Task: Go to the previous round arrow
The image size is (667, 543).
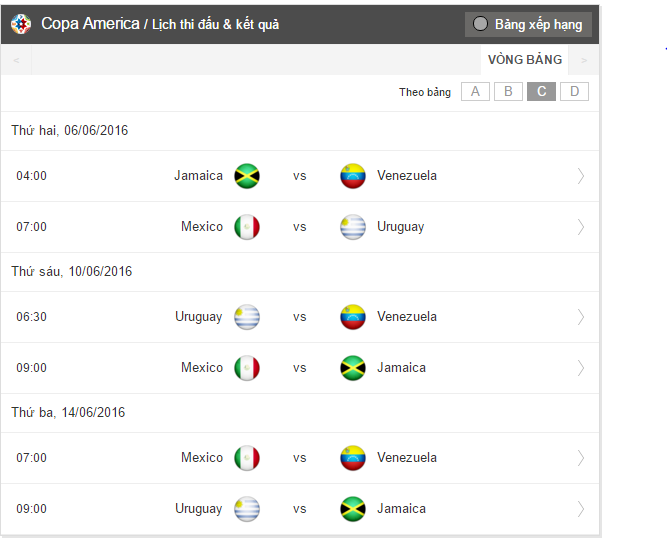Action: (16, 60)
